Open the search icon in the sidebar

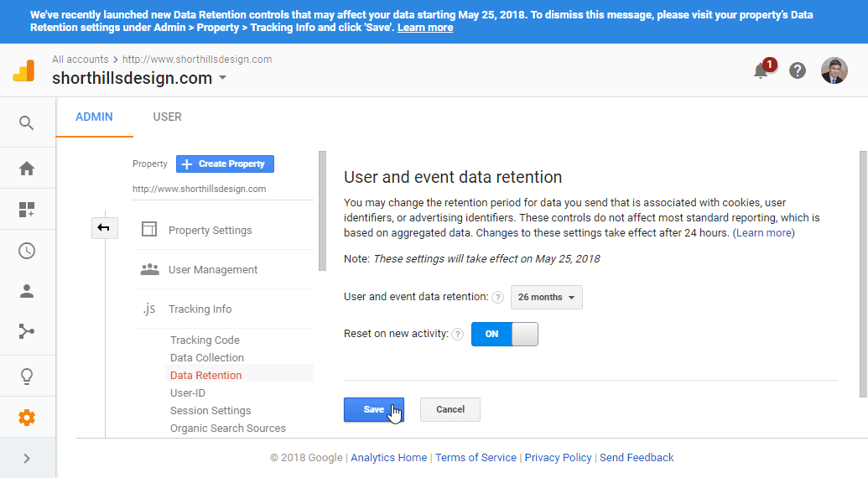point(27,122)
